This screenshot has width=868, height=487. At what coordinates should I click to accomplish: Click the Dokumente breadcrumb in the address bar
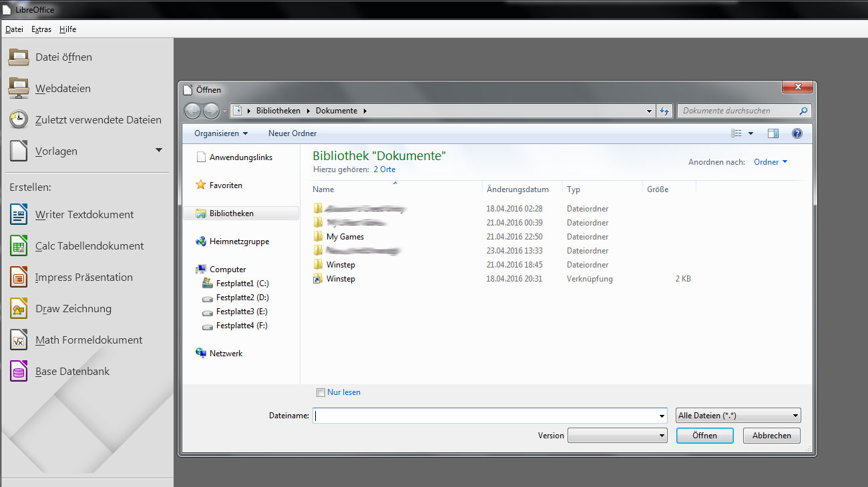pyautogui.click(x=337, y=111)
